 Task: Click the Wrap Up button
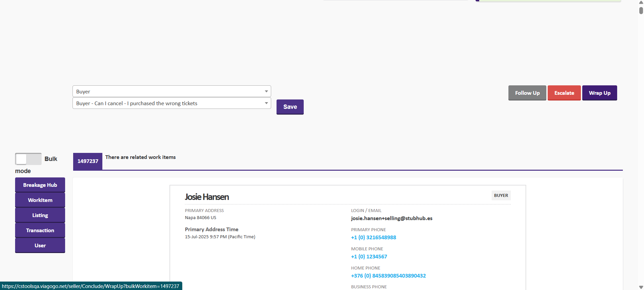(599, 93)
